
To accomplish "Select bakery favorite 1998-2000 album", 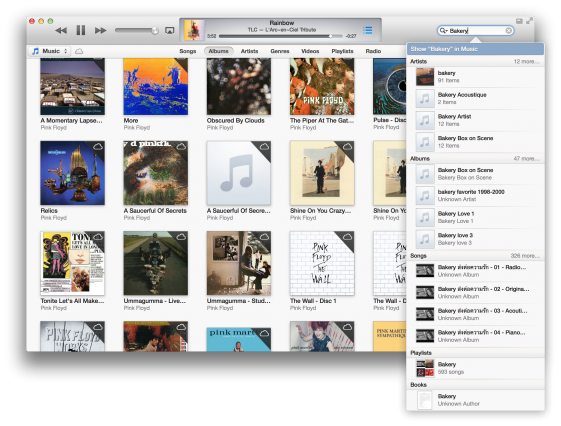I will (x=475, y=196).
